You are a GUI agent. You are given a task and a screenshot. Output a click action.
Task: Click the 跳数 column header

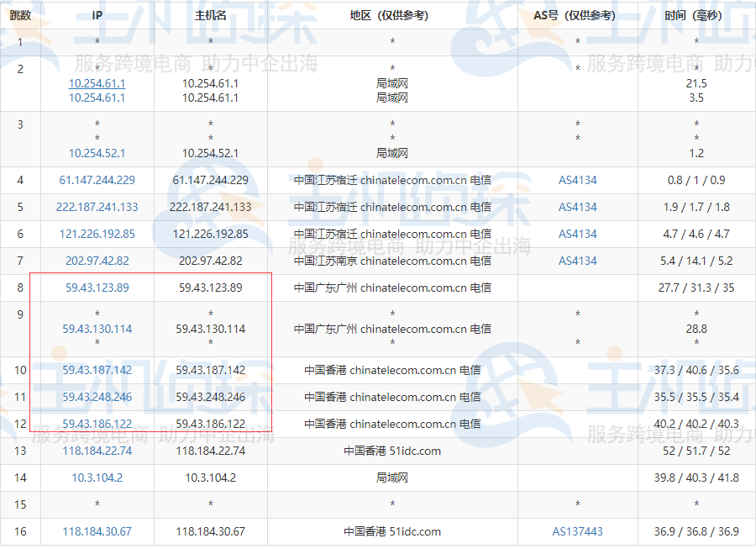click(18, 14)
